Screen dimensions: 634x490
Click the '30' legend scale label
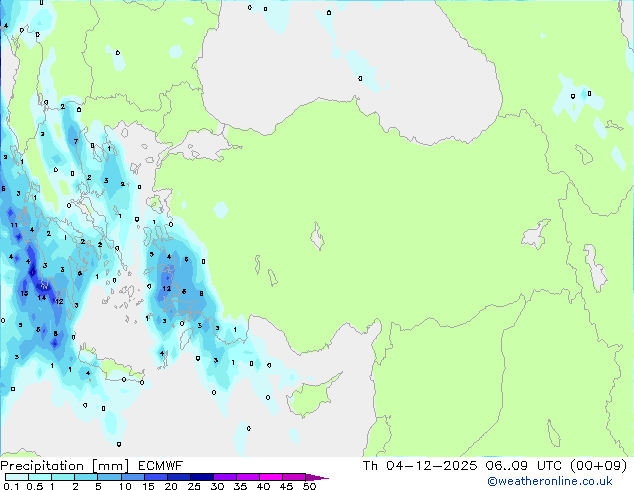tap(217, 486)
